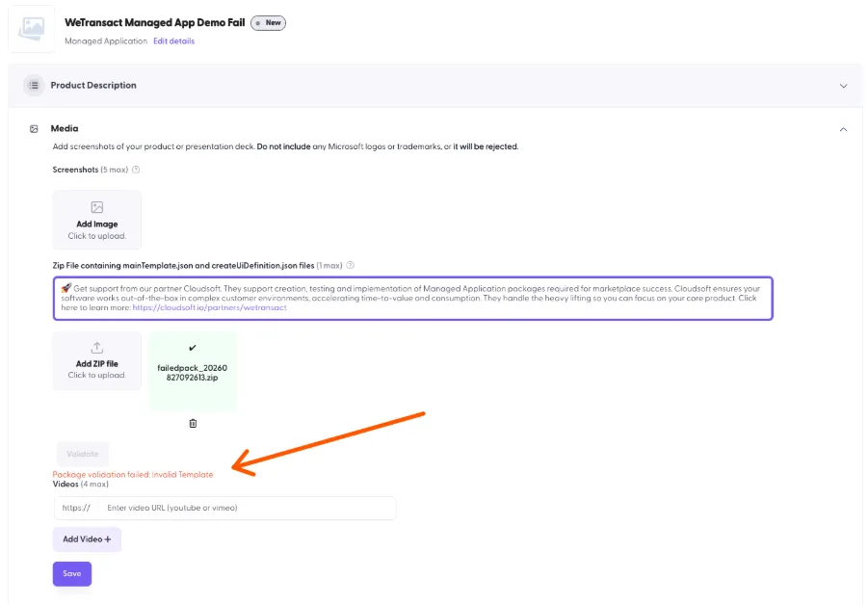Click the Media section image icon
The width and height of the screenshot is (868, 605).
tap(34, 129)
